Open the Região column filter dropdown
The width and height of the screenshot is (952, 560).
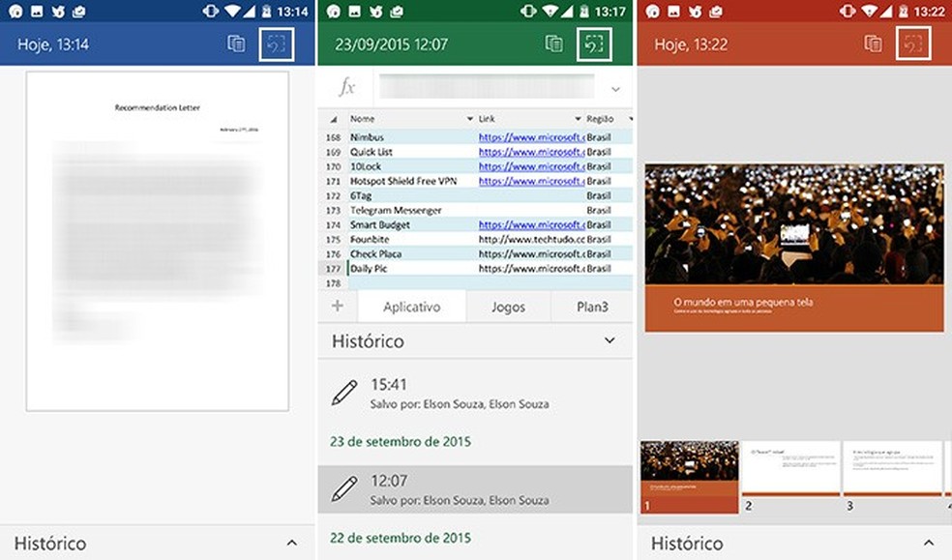(629, 118)
